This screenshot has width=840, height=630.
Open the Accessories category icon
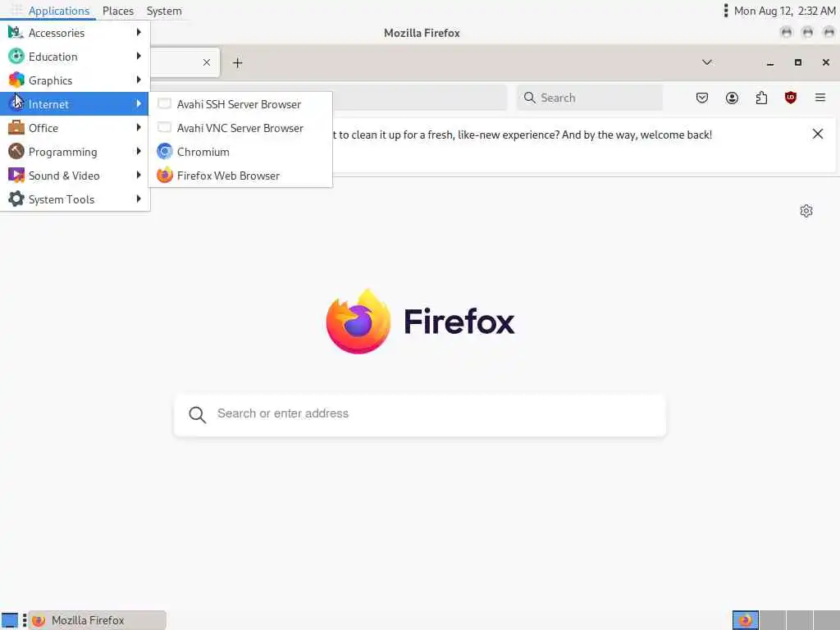tap(16, 33)
